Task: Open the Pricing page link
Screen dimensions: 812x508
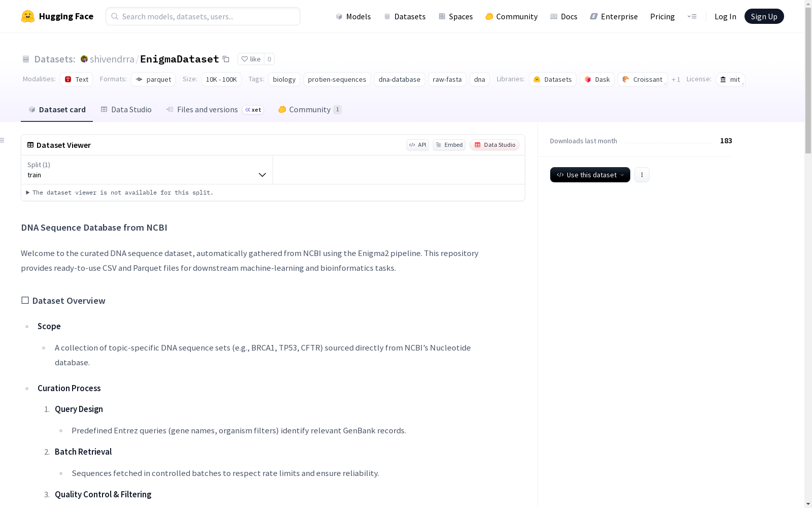Action: pos(662,16)
